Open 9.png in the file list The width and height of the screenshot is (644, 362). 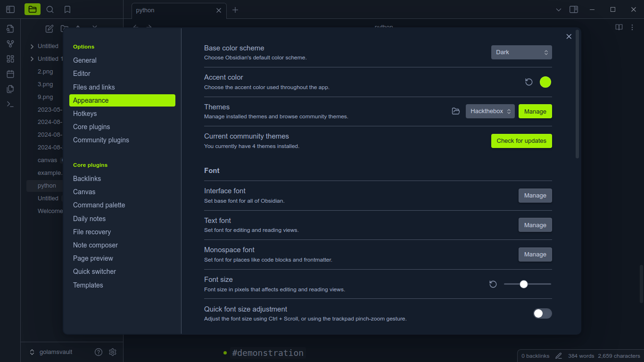(45, 97)
